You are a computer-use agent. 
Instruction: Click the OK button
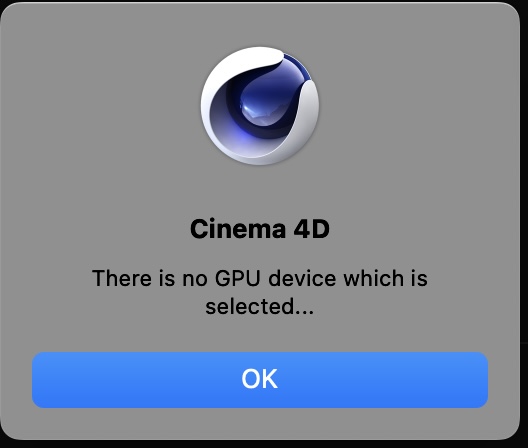(260, 380)
